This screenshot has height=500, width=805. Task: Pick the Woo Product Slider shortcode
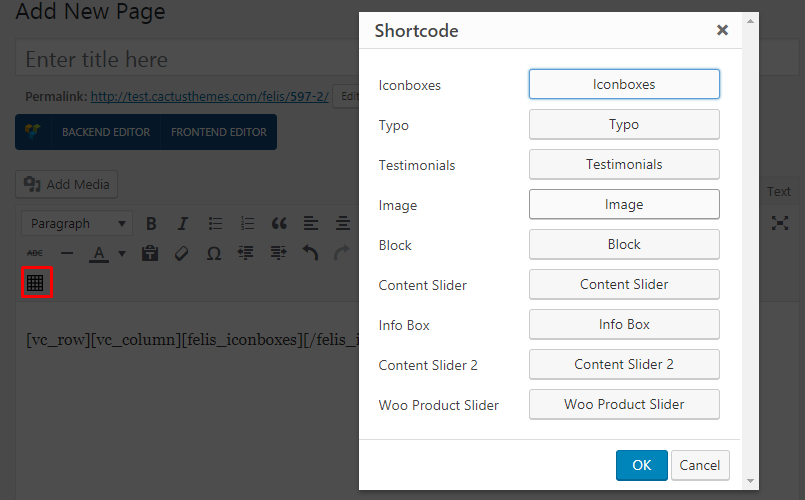pyautogui.click(x=623, y=404)
